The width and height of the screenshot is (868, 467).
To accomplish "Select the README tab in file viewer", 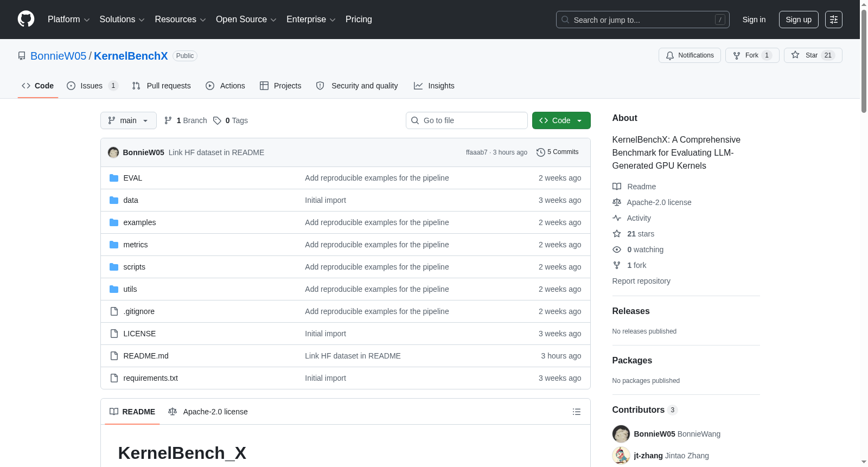I will (x=132, y=412).
